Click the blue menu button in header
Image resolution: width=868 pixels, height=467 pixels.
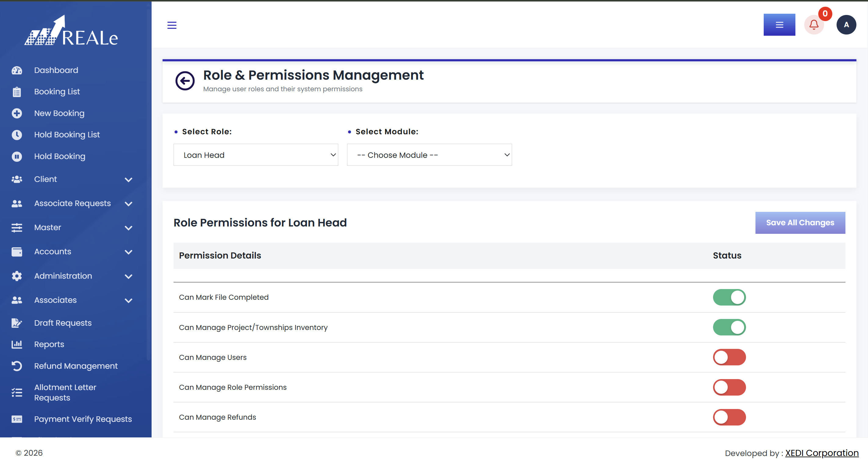779,25
